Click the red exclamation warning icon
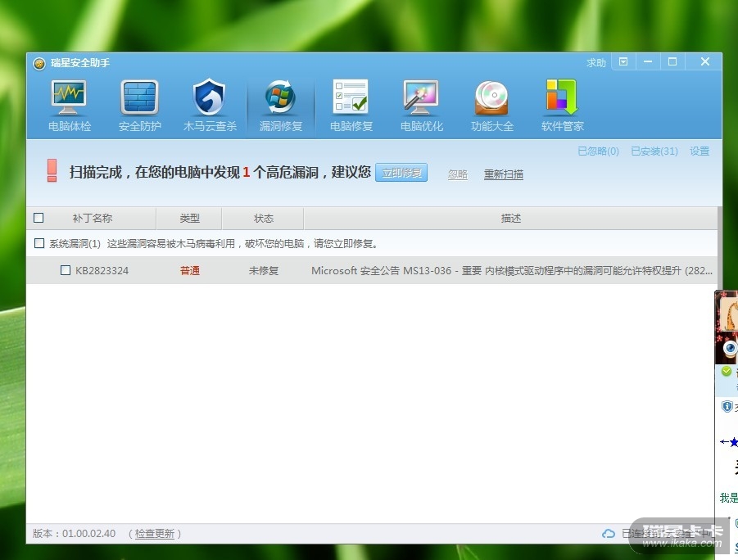The image size is (738, 560). coord(52,170)
